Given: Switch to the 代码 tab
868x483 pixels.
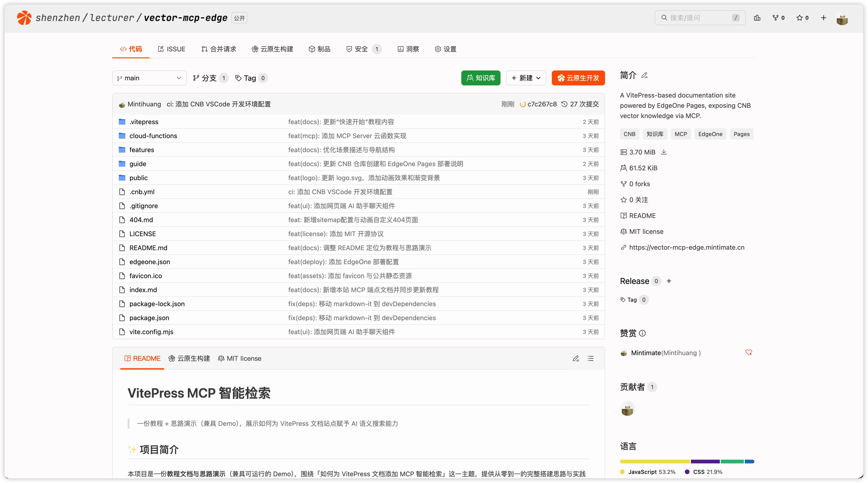Looking at the screenshot, I should tap(131, 49).
